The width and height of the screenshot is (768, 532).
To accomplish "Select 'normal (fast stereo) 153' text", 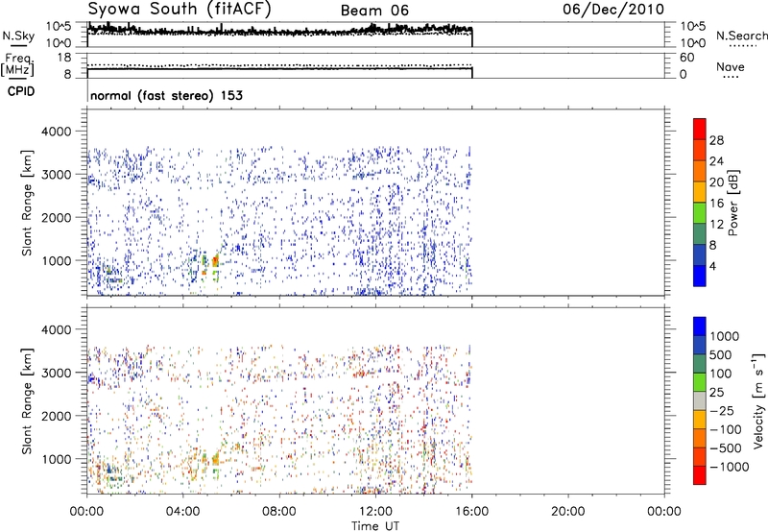I will (x=166, y=95).
